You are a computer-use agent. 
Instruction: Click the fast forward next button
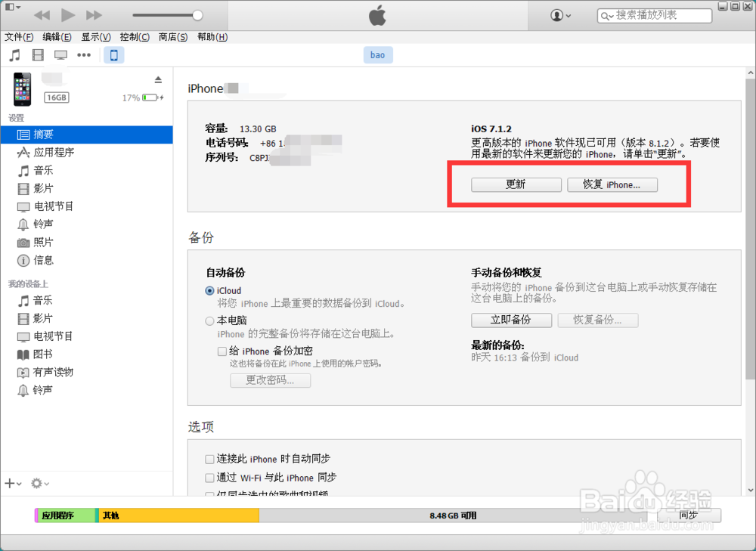coord(94,15)
